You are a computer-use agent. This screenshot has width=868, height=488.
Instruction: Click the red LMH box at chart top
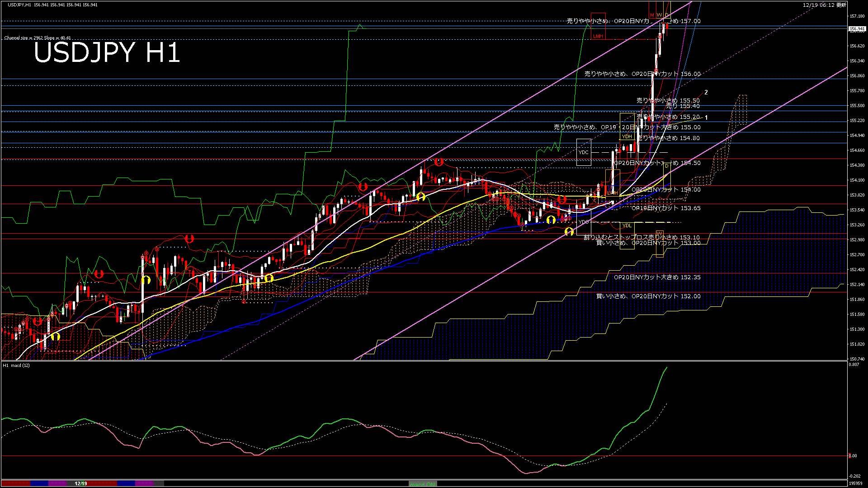coord(598,36)
